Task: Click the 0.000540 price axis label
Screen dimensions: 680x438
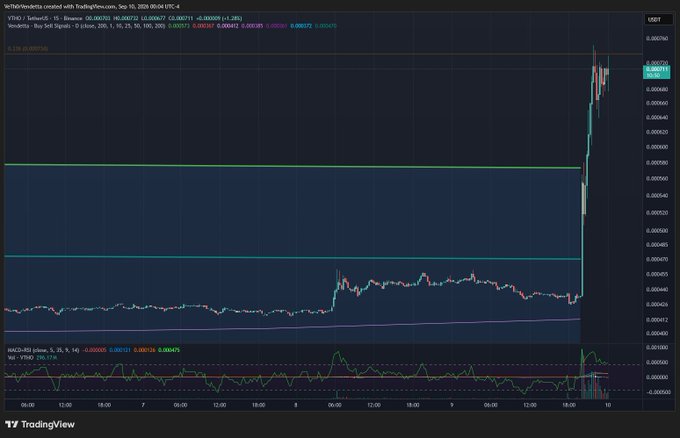Action: (657, 196)
